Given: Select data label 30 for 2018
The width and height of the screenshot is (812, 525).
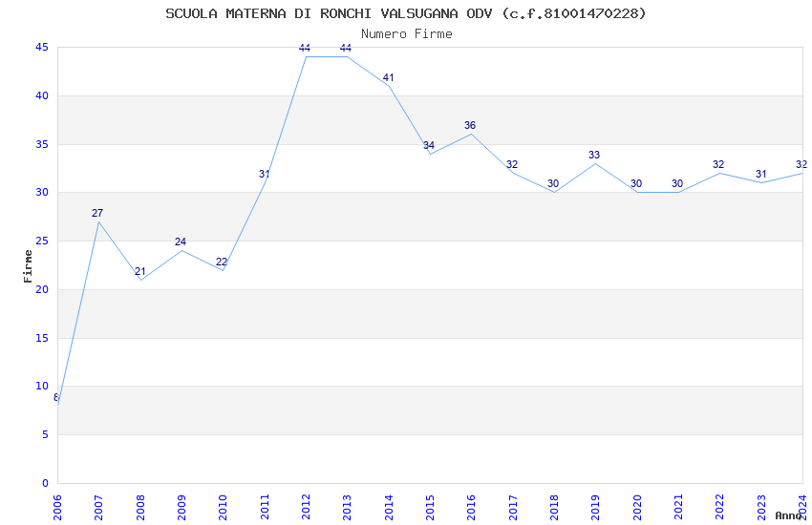Looking at the screenshot, I should (553, 183).
